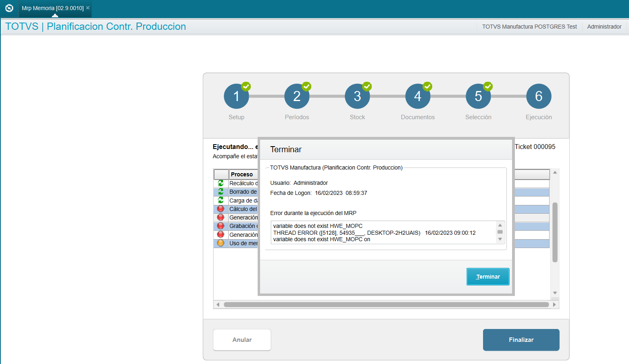Go to step 3 Stock circle
The width and height of the screenshot is (629, 364).
(357, 96)
